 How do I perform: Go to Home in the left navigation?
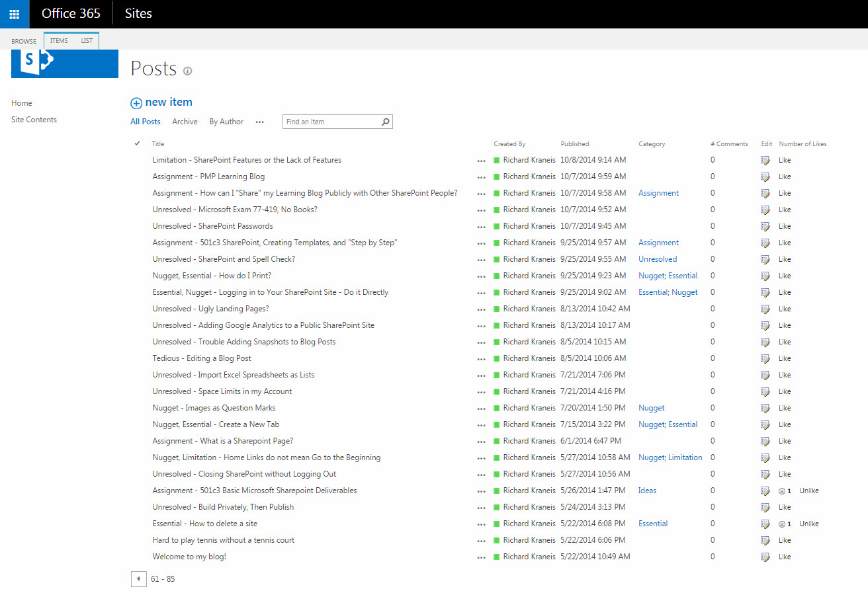(22, 103)
